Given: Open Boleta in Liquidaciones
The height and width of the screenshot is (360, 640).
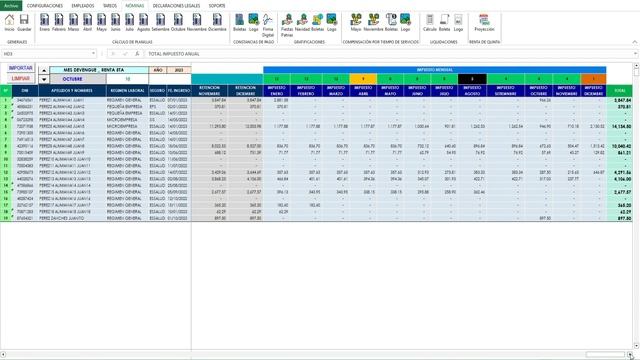Looking at the screenshot, I should click(444, 22).
